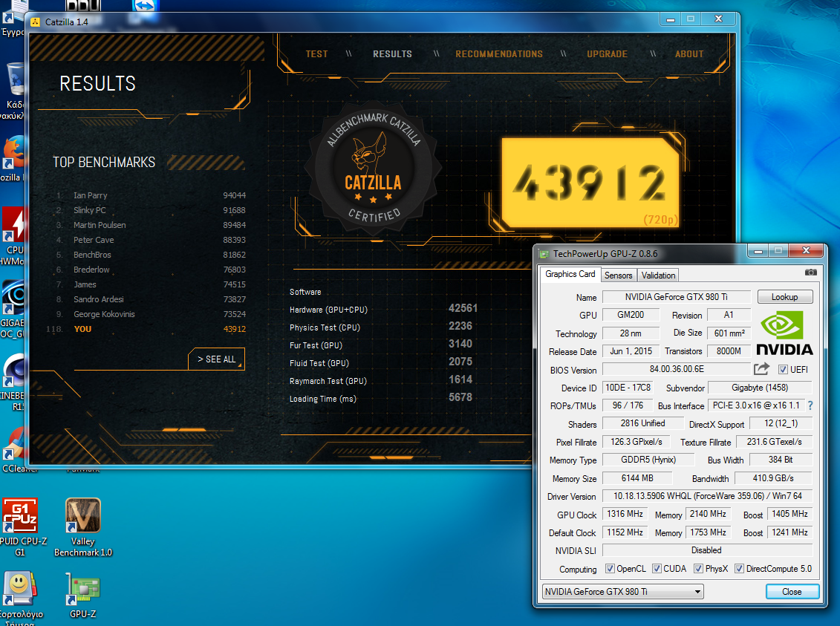The image size is (840, 626).
Task: Open the Cinebench R15 desktop shortcut
Action: [x=13, y=382]
